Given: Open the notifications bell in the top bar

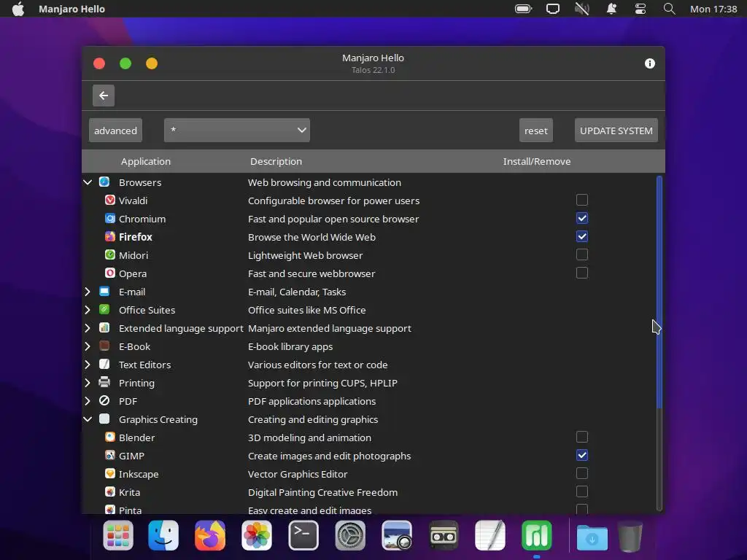Looking at the screenshot, I should 611,9.
